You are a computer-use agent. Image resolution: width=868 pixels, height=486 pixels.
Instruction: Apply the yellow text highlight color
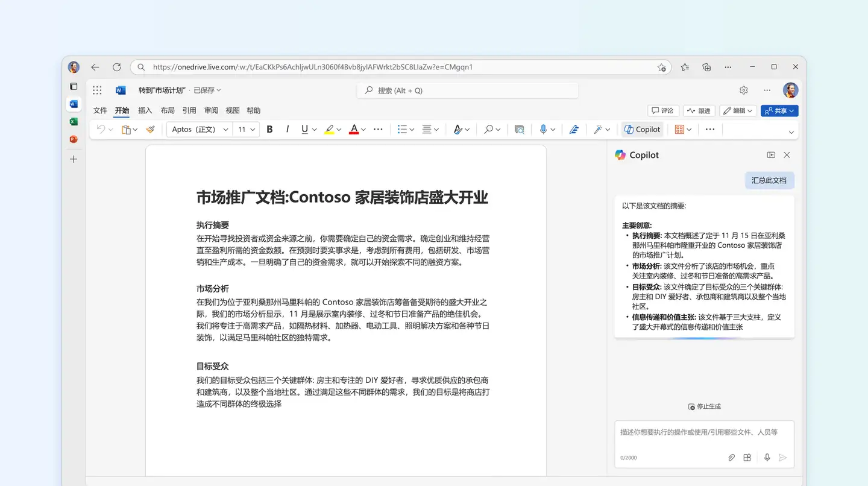pyautogui.click(x=329, y=129)
